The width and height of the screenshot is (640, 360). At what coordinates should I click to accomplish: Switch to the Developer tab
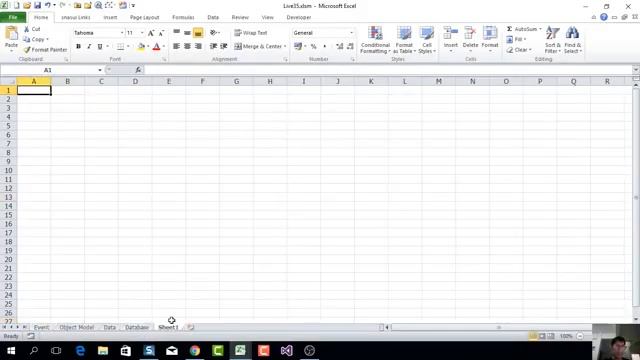click(299, 18)
